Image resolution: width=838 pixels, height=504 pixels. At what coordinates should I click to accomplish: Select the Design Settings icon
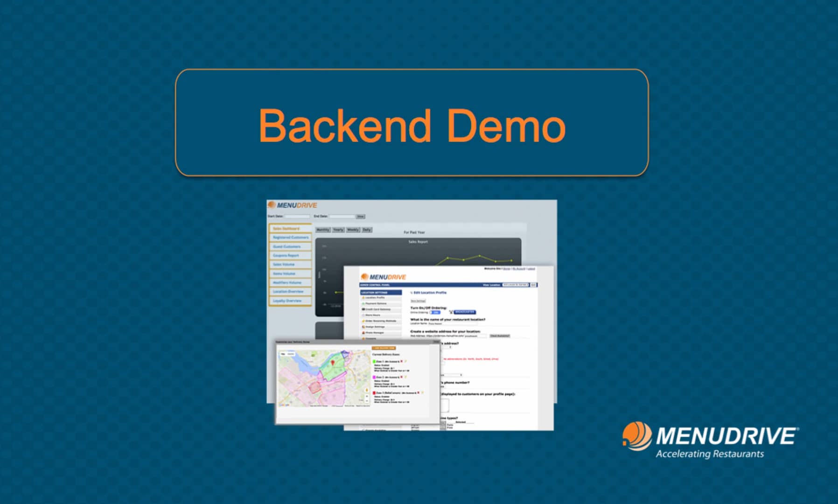click(363, 327)
